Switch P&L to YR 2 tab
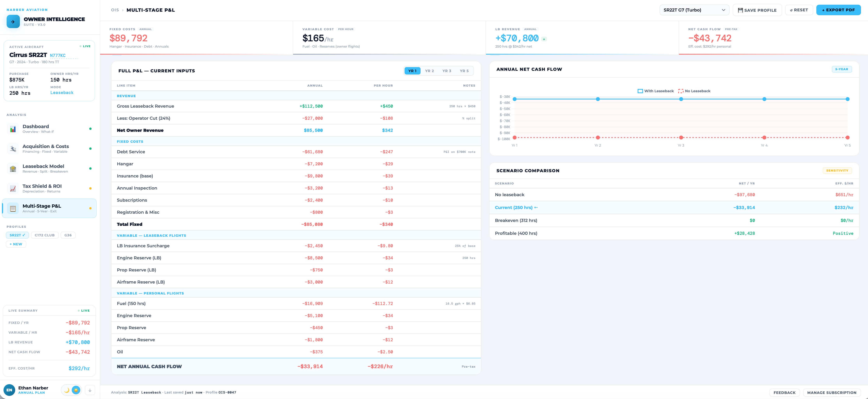Image resolution: width=868 pixels, height=399 pixels. click(x=429, y=71)
